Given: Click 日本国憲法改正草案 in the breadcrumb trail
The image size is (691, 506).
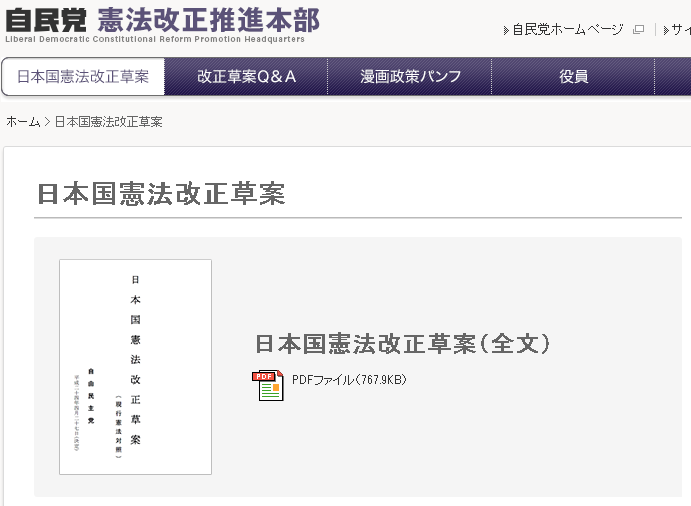Looking at the screenshot, I should [x=108, y=122].
